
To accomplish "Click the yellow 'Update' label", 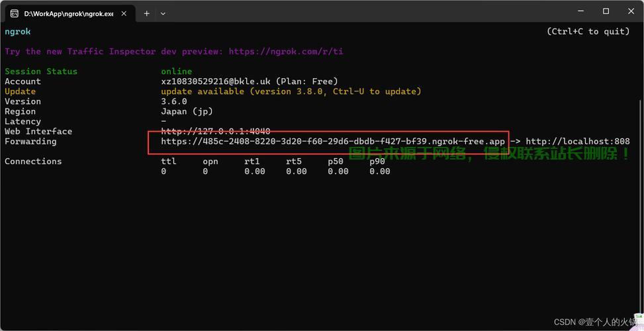I will pos(20,91).
